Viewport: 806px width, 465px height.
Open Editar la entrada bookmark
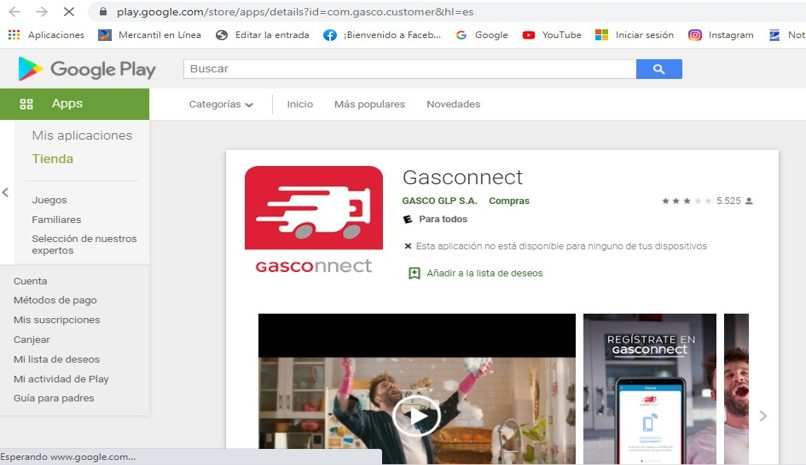click(x=263, y=35)
